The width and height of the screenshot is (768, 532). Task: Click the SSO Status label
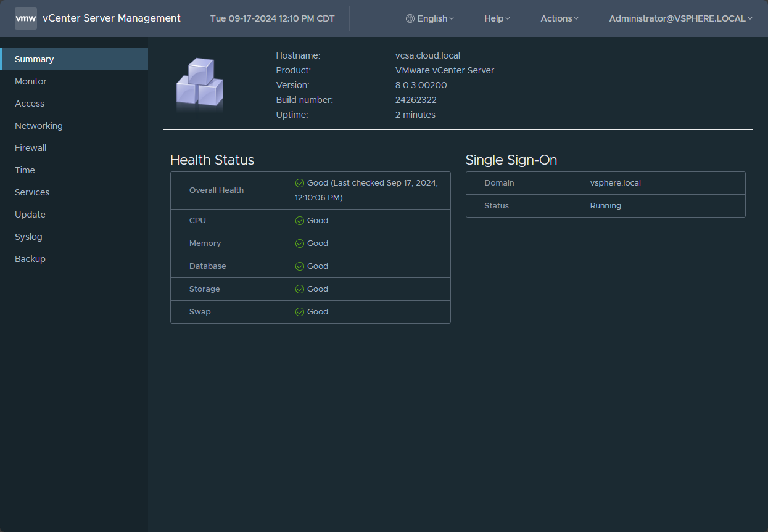coord(497,206)
